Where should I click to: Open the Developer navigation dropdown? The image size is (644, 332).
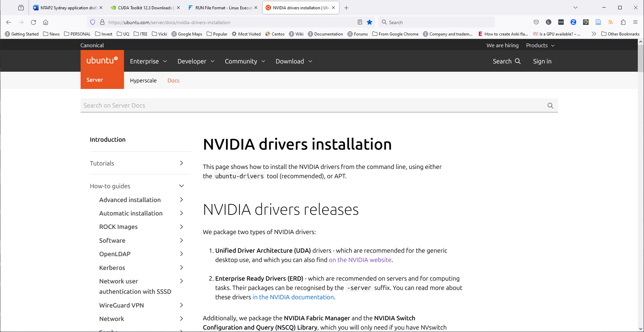196,61
